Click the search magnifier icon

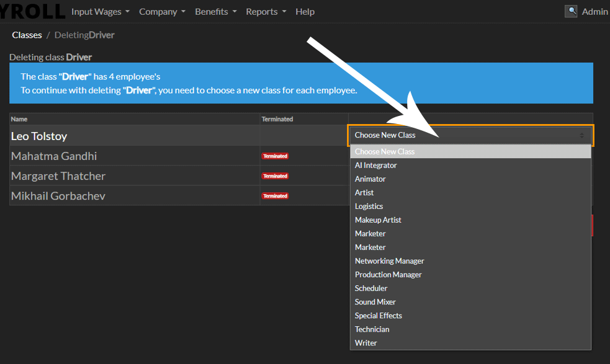[571, 11]
